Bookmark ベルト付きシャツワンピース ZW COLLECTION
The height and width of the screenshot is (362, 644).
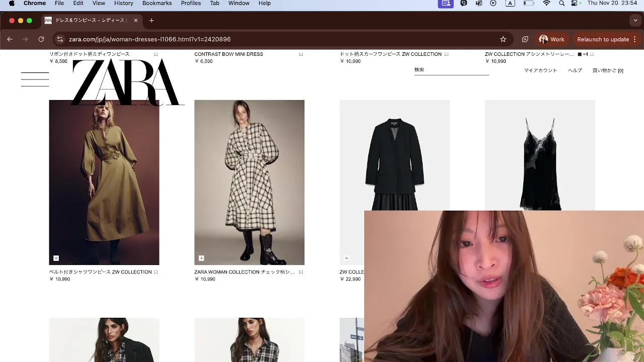click(x=156, y=272)
